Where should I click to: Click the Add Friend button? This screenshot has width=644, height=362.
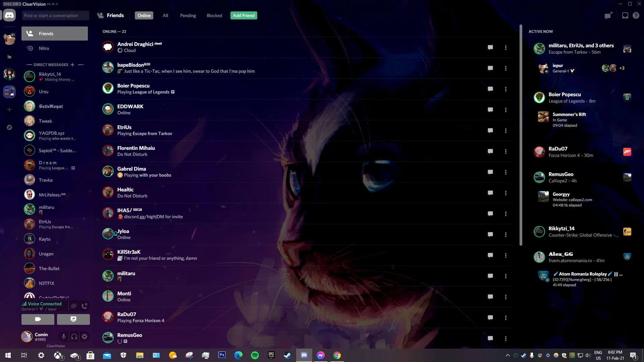click(x=244, y=15)
